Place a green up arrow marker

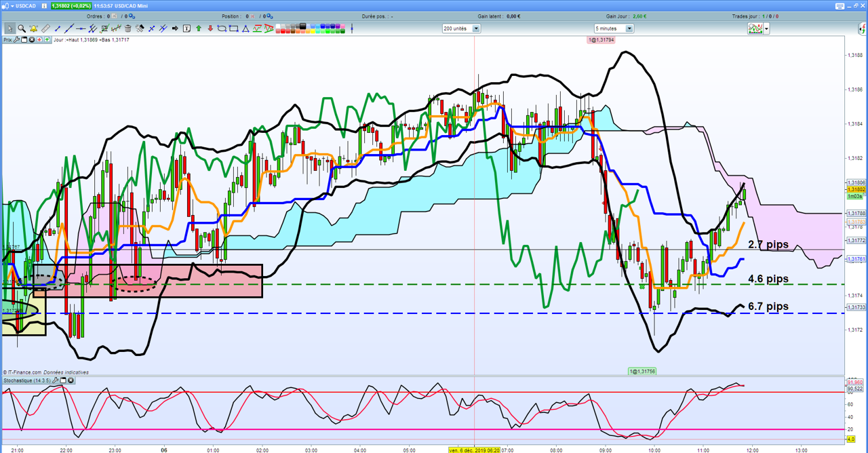pyautogui.click(x=199, y=28)
